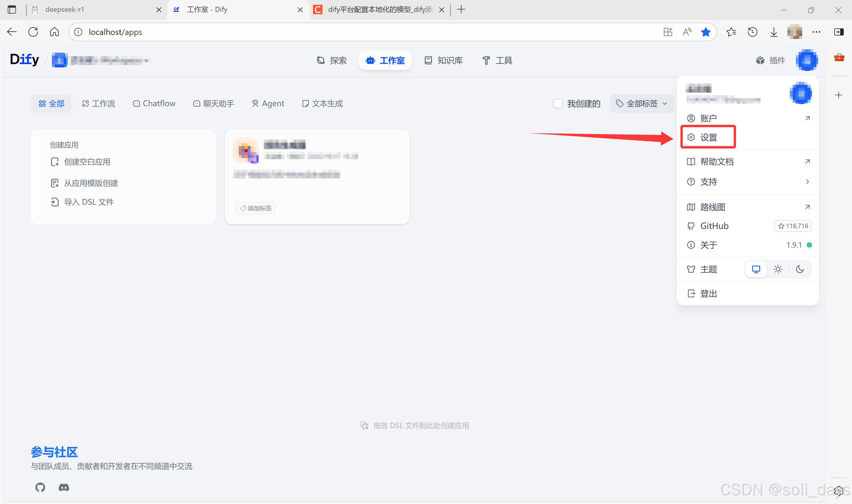852x504 pixels.
Task: Select the dark mode moon icon
Action: 800,269
